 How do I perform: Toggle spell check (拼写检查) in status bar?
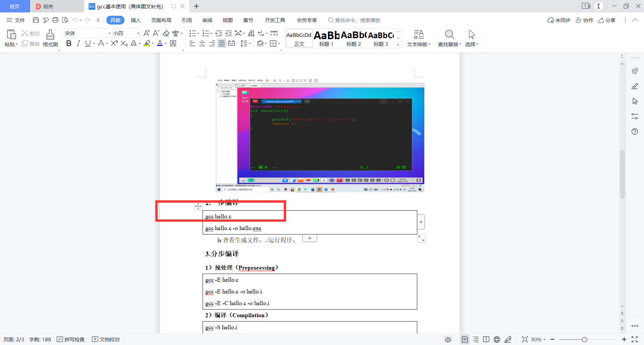[71, 339]
